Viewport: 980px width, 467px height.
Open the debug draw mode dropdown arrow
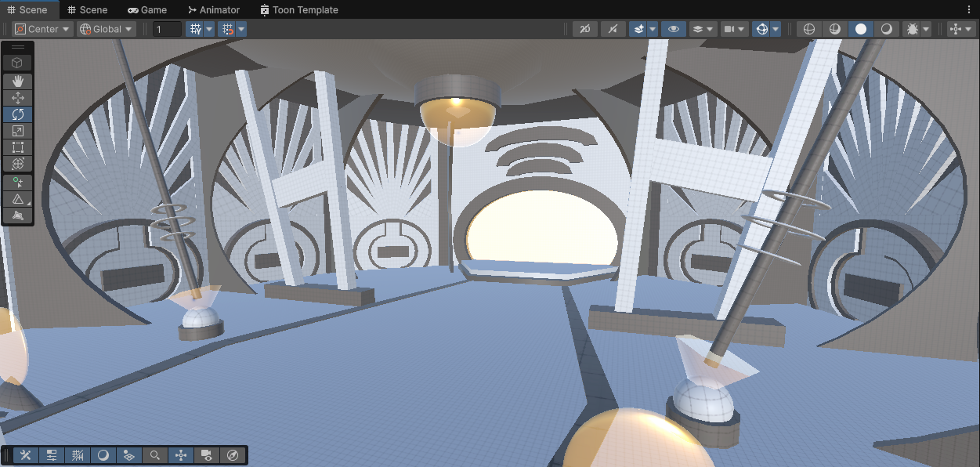(926, 29)
